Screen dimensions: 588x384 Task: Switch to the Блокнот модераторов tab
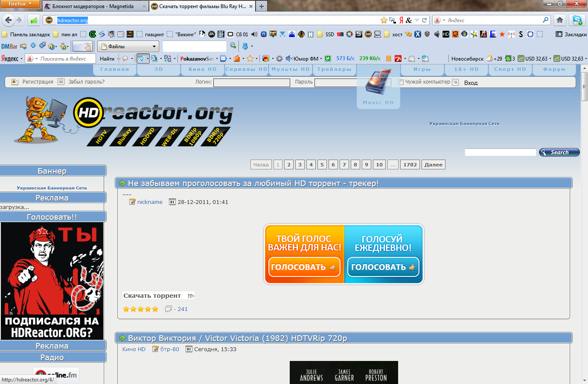(x=95, y=6)
